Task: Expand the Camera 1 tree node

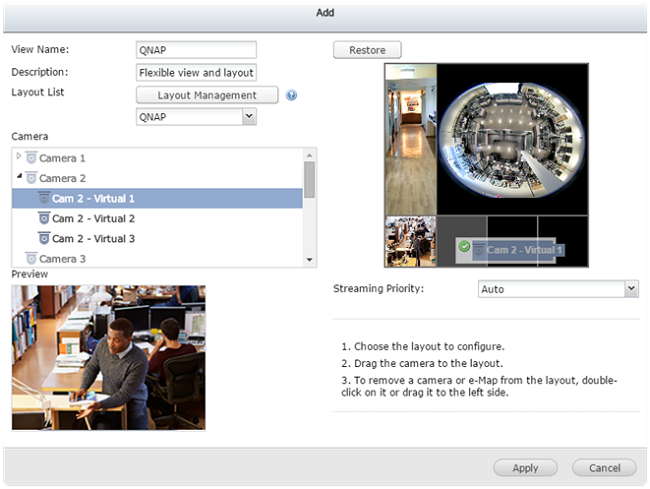Action: coord(19,156)
